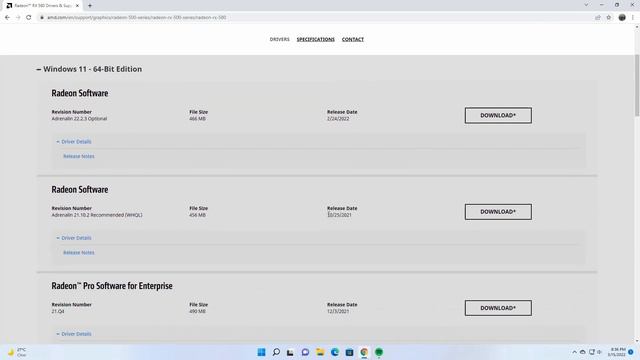Open File Explorer from the taskbar
The width and height of the screenshot is (640, 360).
[x=320, y=352]
